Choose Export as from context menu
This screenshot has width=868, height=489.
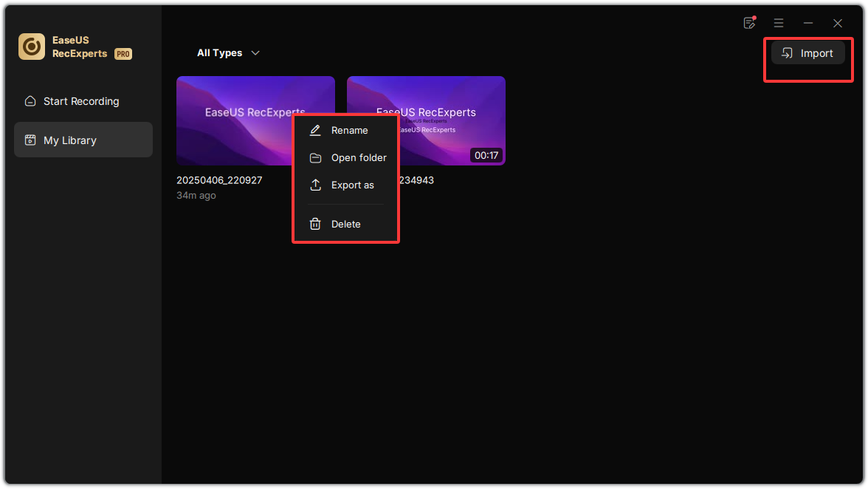point(346,185)
